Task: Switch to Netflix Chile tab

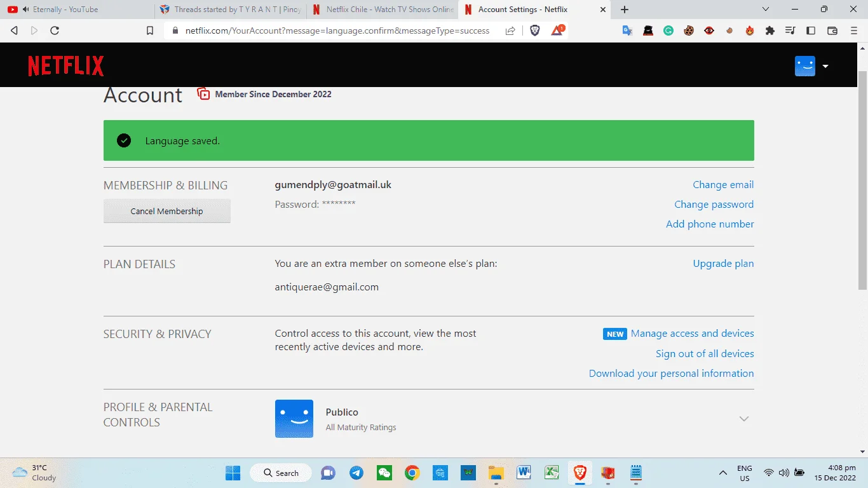Action: pyautogui.click(x=382, y=10)
